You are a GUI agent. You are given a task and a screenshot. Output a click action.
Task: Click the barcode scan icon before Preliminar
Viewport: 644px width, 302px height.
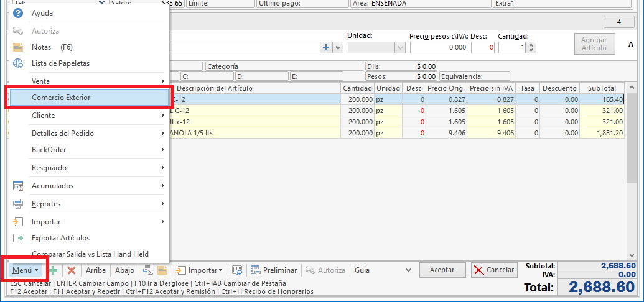click(237, 270)
